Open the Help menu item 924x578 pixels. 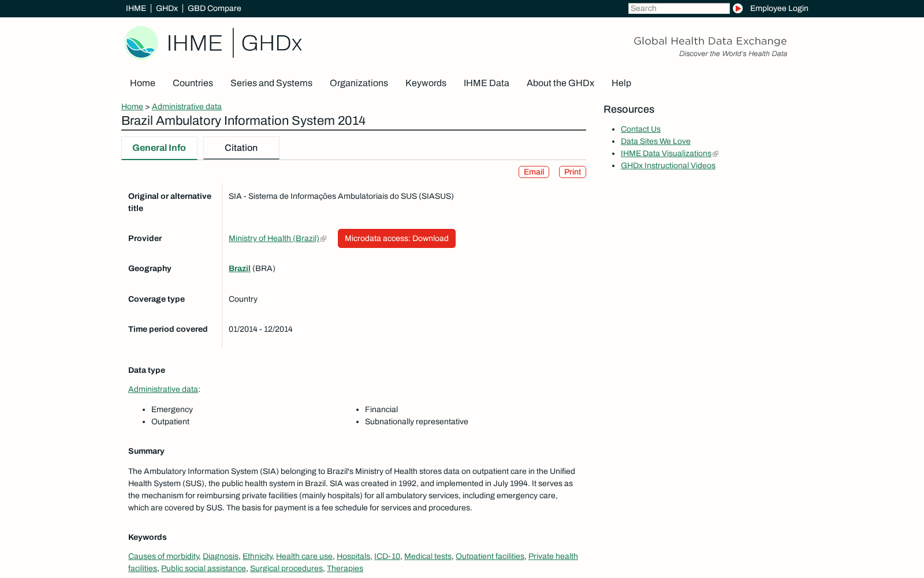(621, 83)
